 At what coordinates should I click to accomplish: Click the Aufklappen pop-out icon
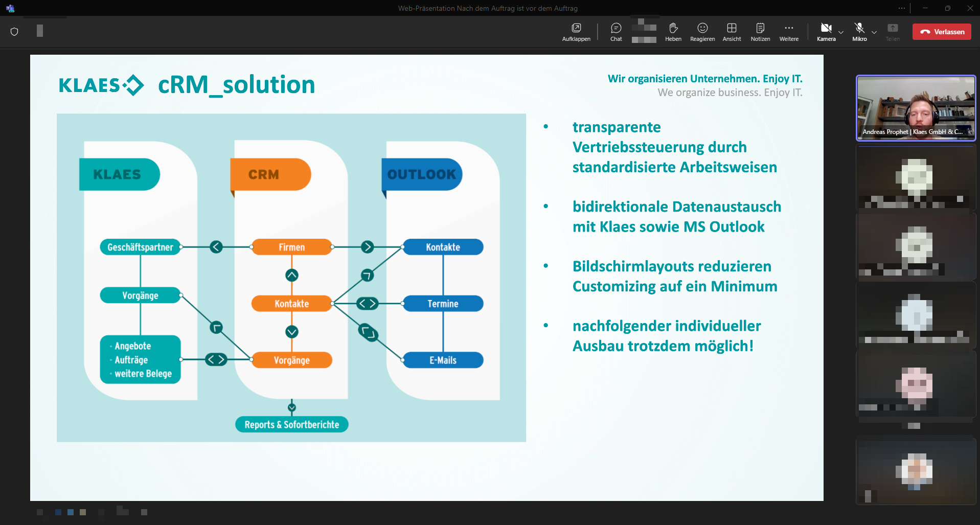click(x=576, y=32)
